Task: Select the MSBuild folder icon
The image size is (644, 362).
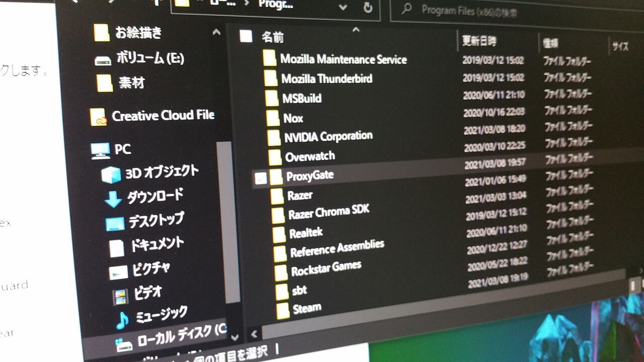Action: 272,98
